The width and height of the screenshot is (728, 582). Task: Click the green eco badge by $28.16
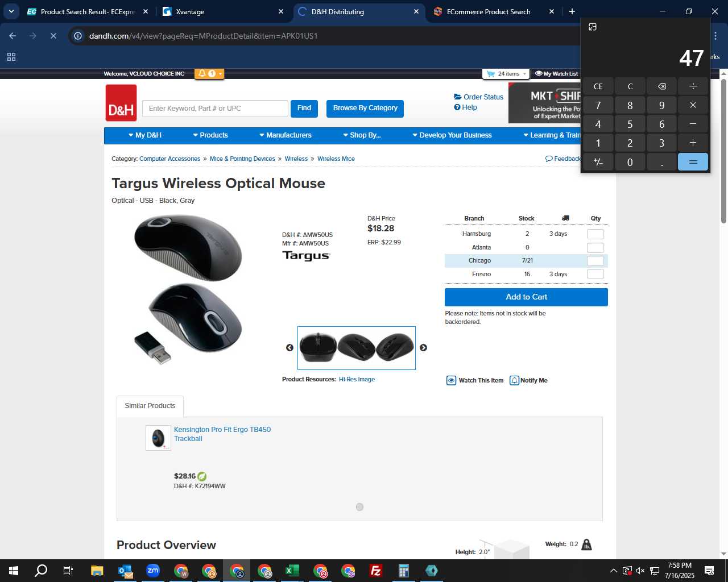click(x=202, y=476)
